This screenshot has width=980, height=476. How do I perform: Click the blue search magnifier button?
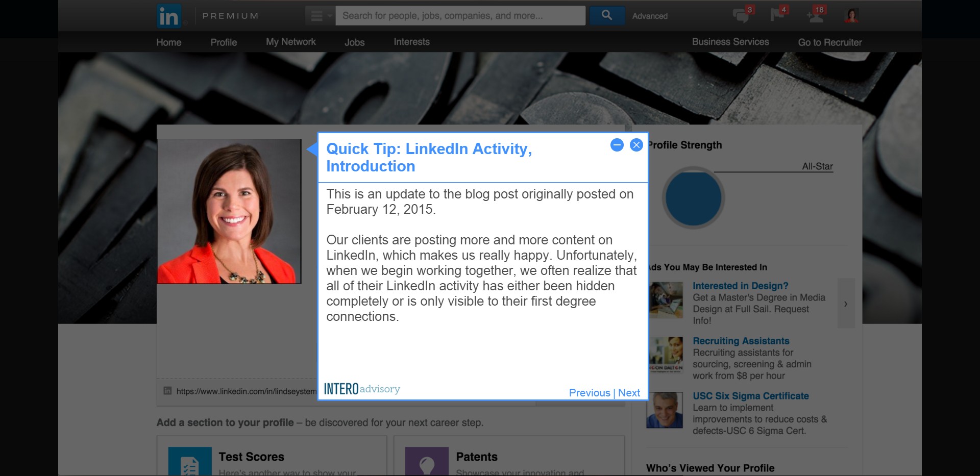(x=607, y=15)
